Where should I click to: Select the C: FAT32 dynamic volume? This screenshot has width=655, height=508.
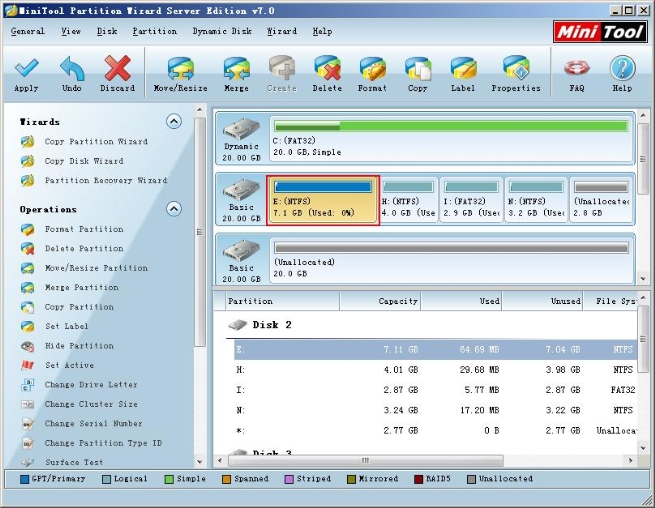(x=451, y=139)
